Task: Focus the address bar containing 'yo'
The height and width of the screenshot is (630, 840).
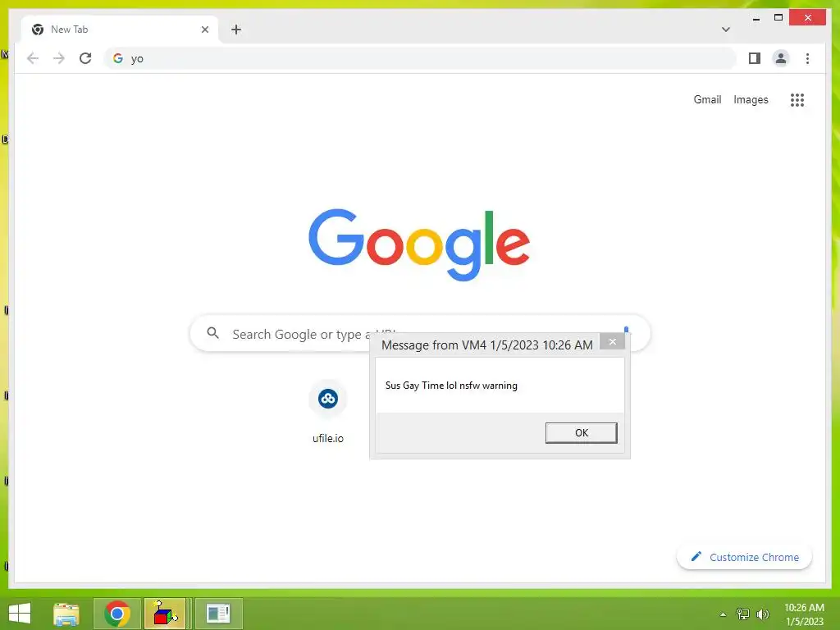Action: click(421, 58)
